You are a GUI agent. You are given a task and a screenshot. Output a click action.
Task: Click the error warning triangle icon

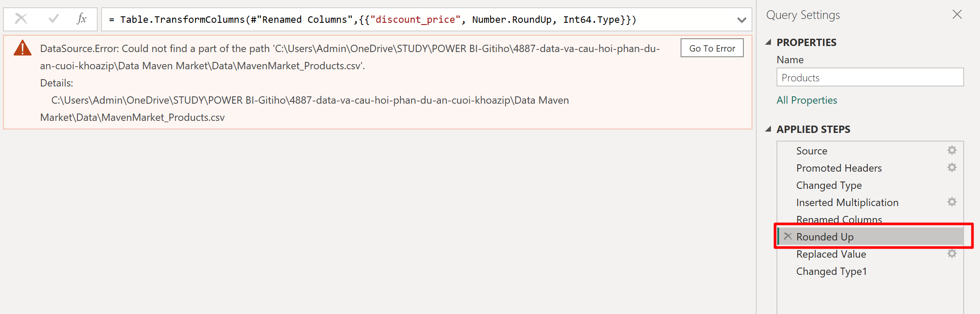tap(22, 48)
